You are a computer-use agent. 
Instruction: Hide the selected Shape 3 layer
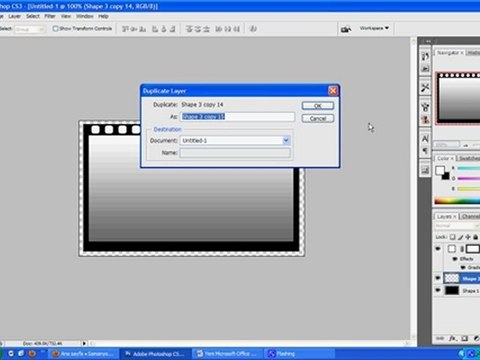[438, 278]
